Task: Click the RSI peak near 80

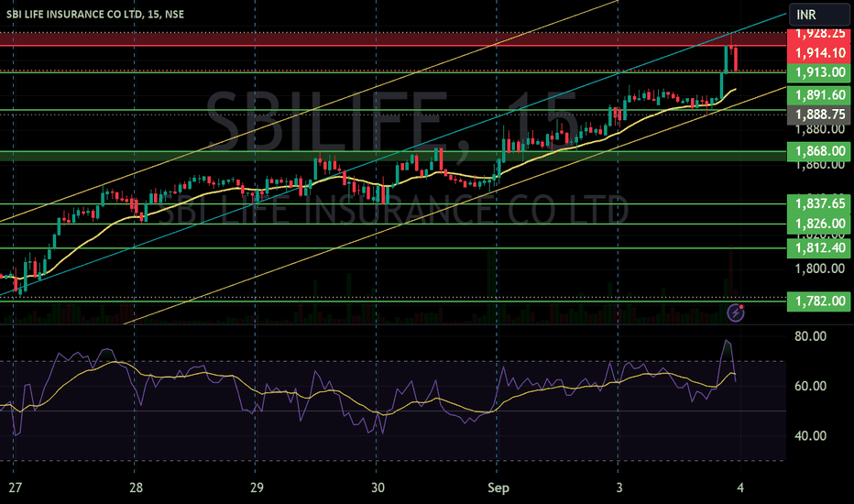Action: click(727, 341)
